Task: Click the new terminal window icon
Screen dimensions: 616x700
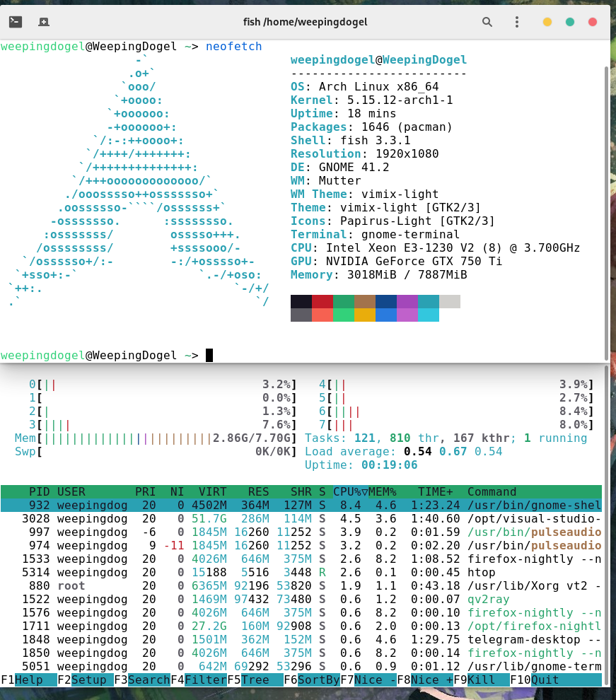Action: (15, 22)
